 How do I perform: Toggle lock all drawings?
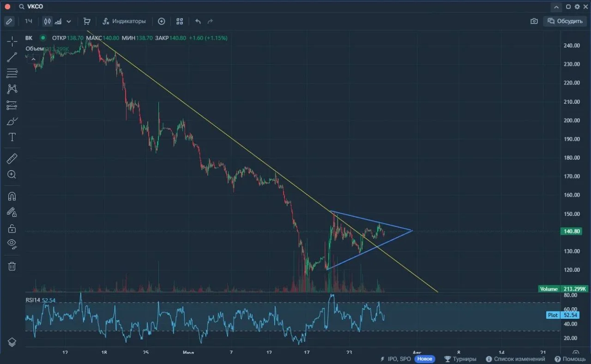pyautogui.click(x=12, y=228)
